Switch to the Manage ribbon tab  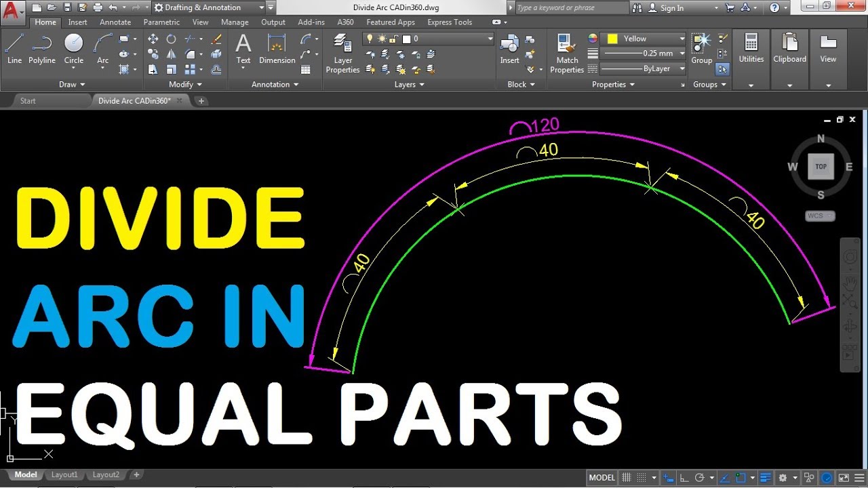(x=235, y=22)
